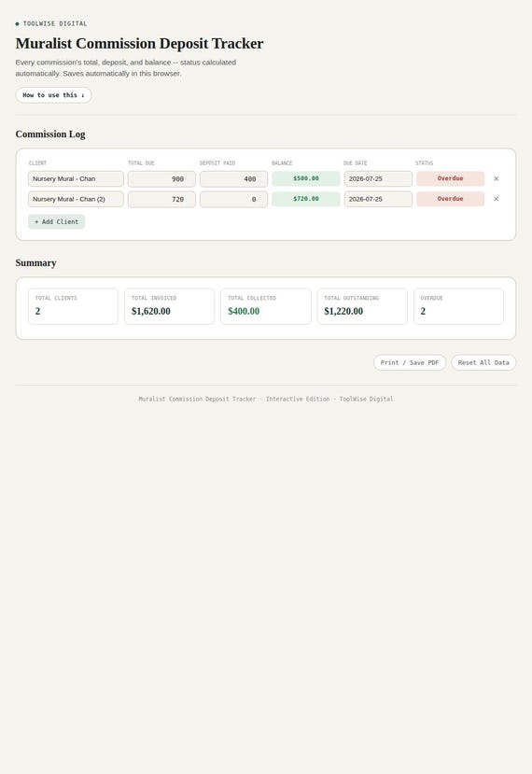
Task: Click the DEPOSIT PAID column header
Action: pyautogui.click(x=217, y=162)
